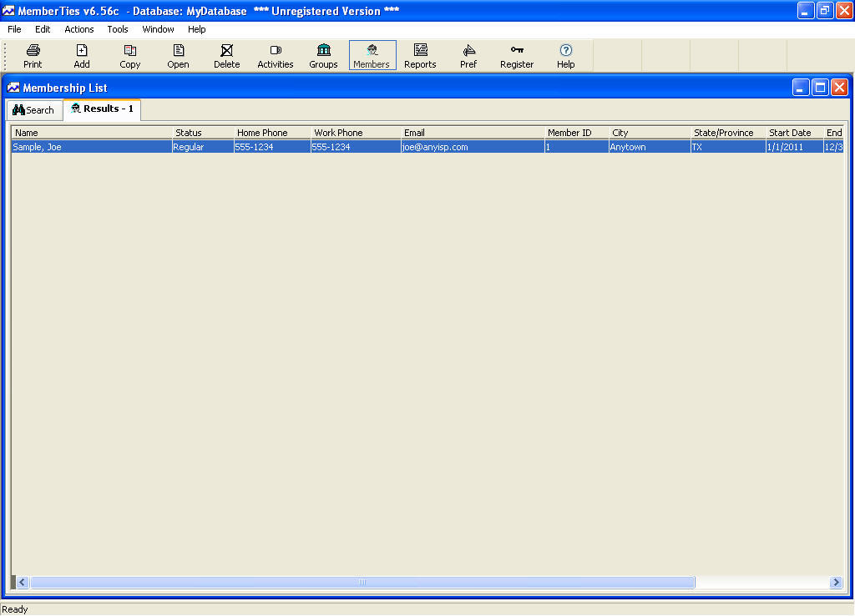This screenshot has height=616, width=855.
Task: Sort by the Member ID column header
Action: [577, 133]
